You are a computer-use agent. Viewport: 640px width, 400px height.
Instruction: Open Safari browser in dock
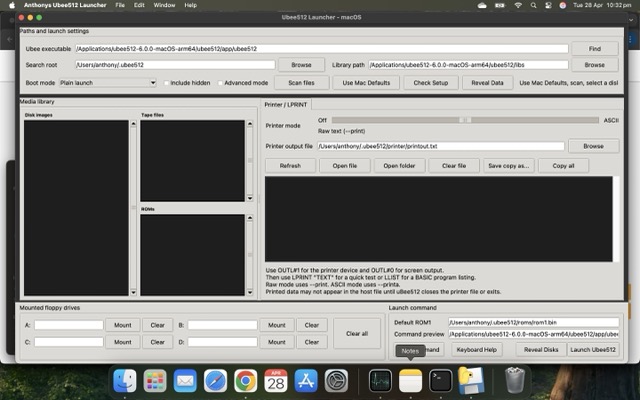pos(215,381)
